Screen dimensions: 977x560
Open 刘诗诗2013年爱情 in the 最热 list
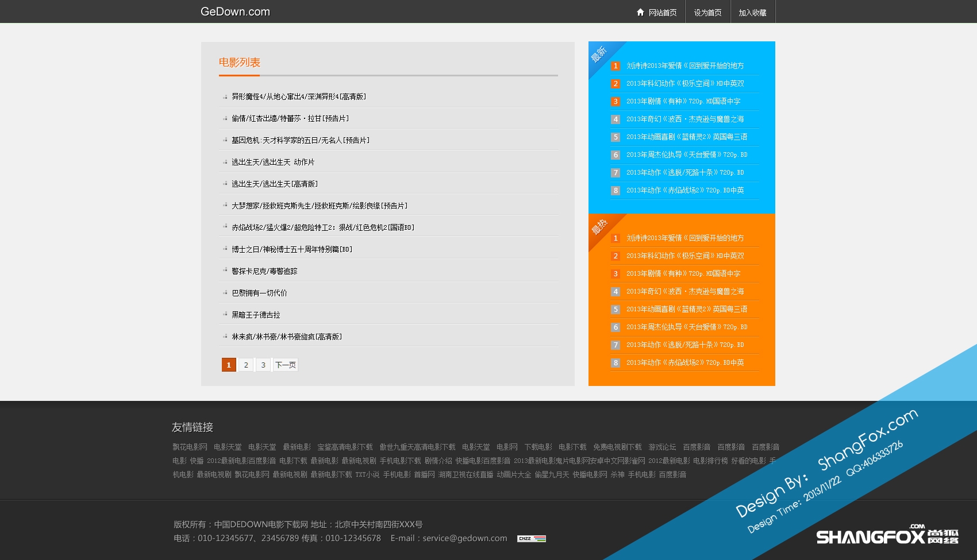(x=685, y=238)
